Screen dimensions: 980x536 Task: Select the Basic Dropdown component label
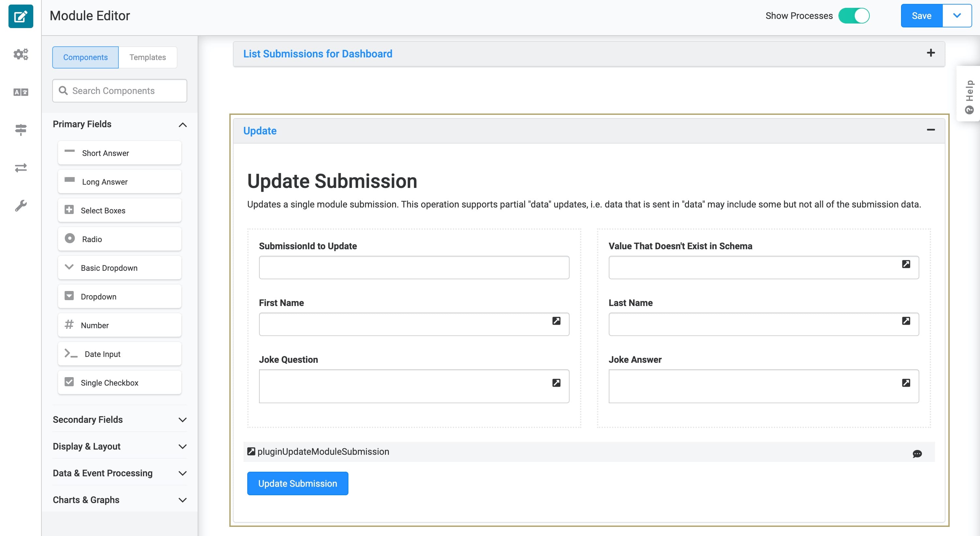[x=109, y=268]
